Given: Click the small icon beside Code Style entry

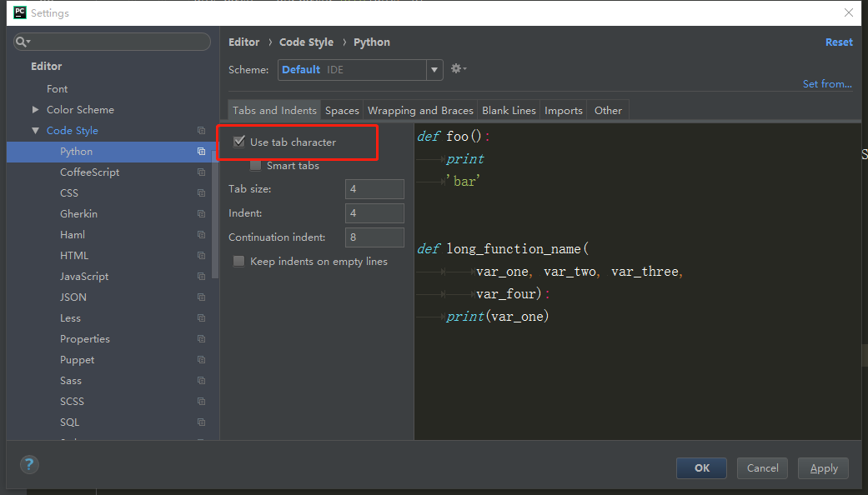Looking at the screenshot, I should [x=200, y=130].
